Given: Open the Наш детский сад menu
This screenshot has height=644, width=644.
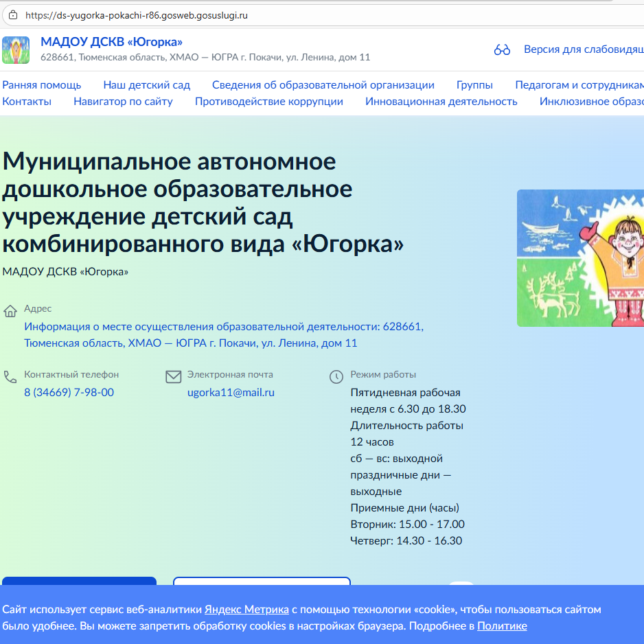Looking at the screenshot, I should [146, 85].
